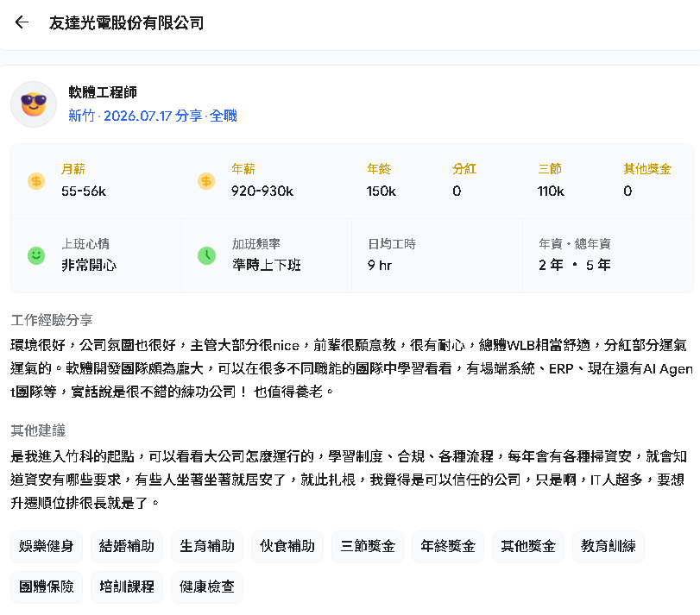Open the 新竹 location link
The image size is (700, 615).
click(82, 116)
